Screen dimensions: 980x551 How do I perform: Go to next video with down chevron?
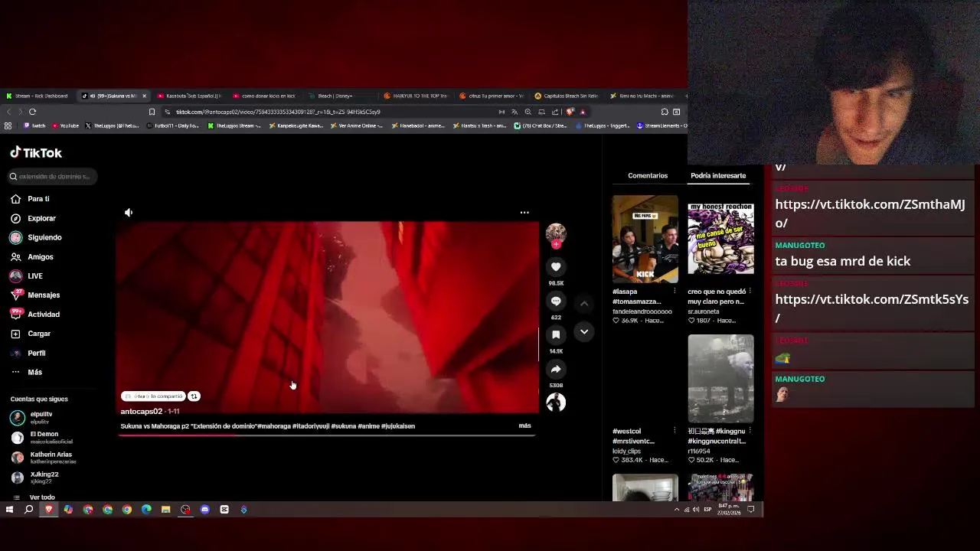[x=584, y=331]
